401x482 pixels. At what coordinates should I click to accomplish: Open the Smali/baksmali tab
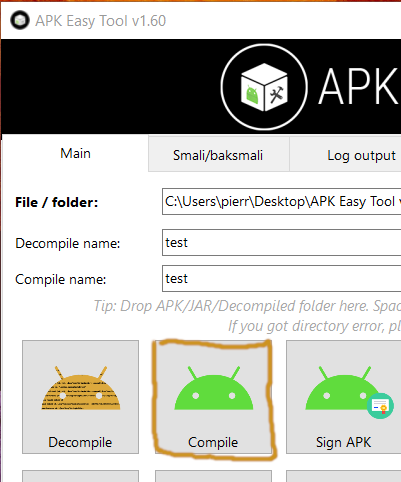[218, 155]
